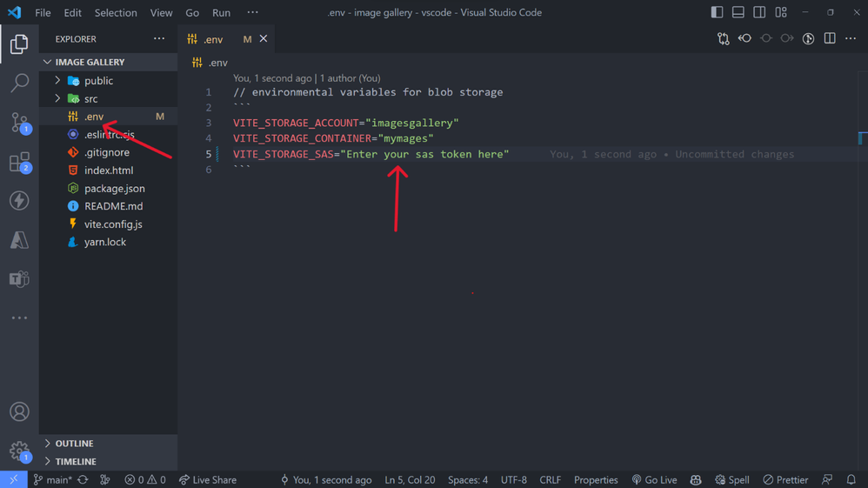Open the Copilot status icon
This screenshot has height=488, width=868.
point(696,479)
